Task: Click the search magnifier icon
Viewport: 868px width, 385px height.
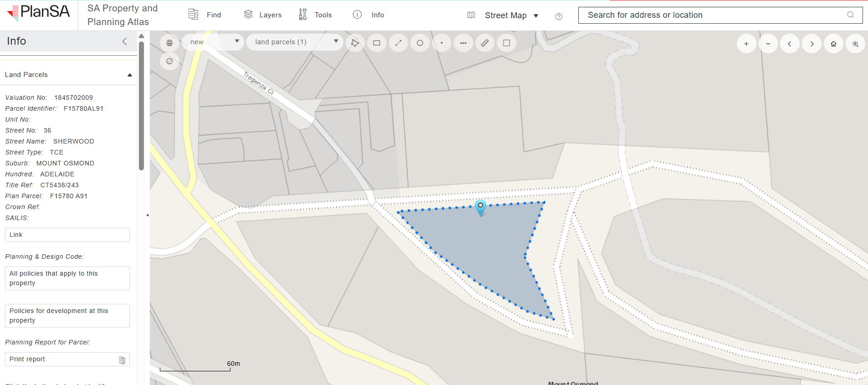Action: coord(850,15)
